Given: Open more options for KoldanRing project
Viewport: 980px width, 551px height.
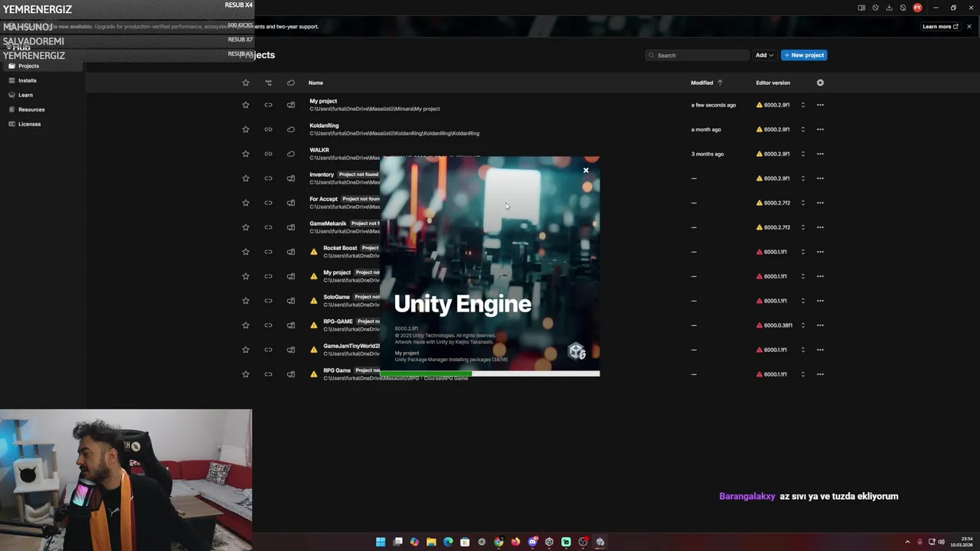Looking at the screenshot, I should (x=820, y=129).
